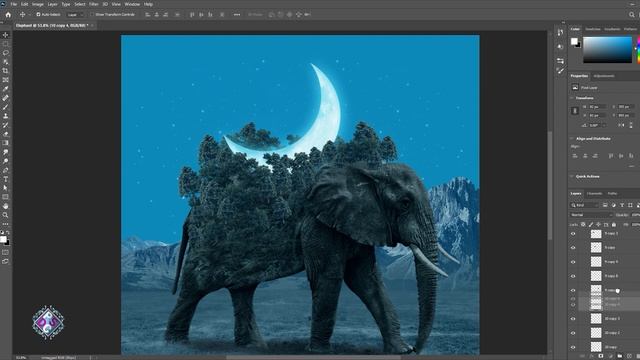Select the Zoom tool
640x360 pixels.
coord(5,215)
